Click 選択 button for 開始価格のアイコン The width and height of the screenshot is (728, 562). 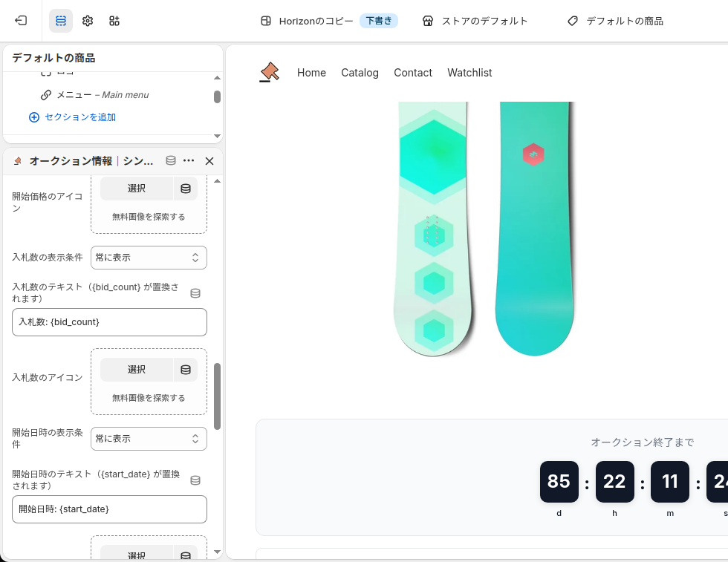[137, 189]
